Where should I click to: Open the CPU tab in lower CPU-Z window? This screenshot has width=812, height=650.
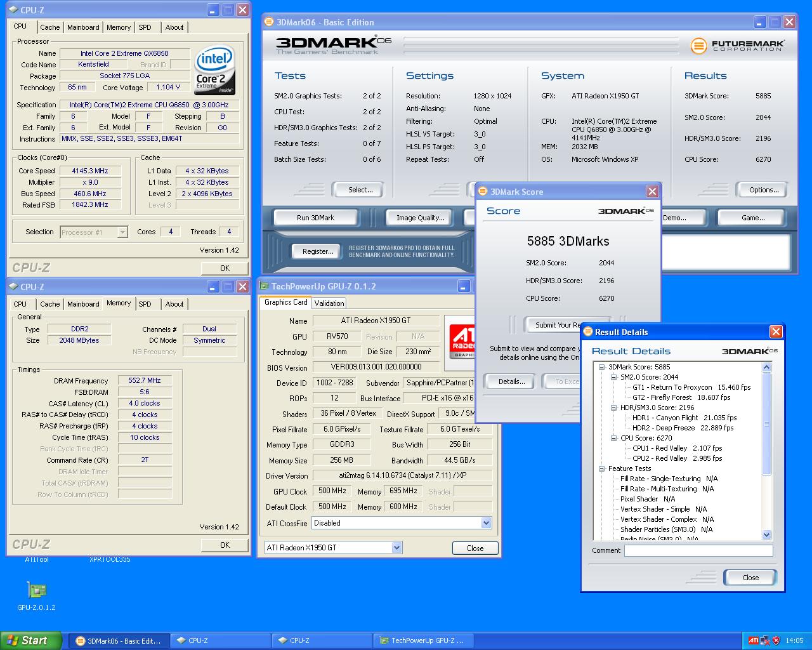[x=20, y=304]
